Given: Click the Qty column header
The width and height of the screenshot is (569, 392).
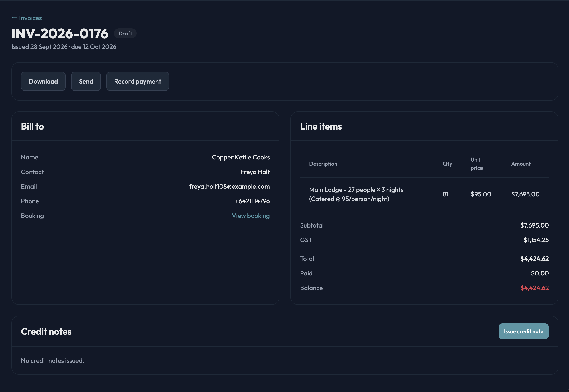Looking at the screenshot, I should tap(447, 164).
